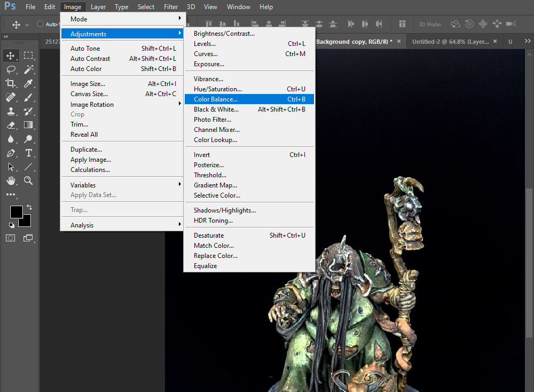
Task: Collapse the tools panel with double arrows
Action: click(6, 36)
